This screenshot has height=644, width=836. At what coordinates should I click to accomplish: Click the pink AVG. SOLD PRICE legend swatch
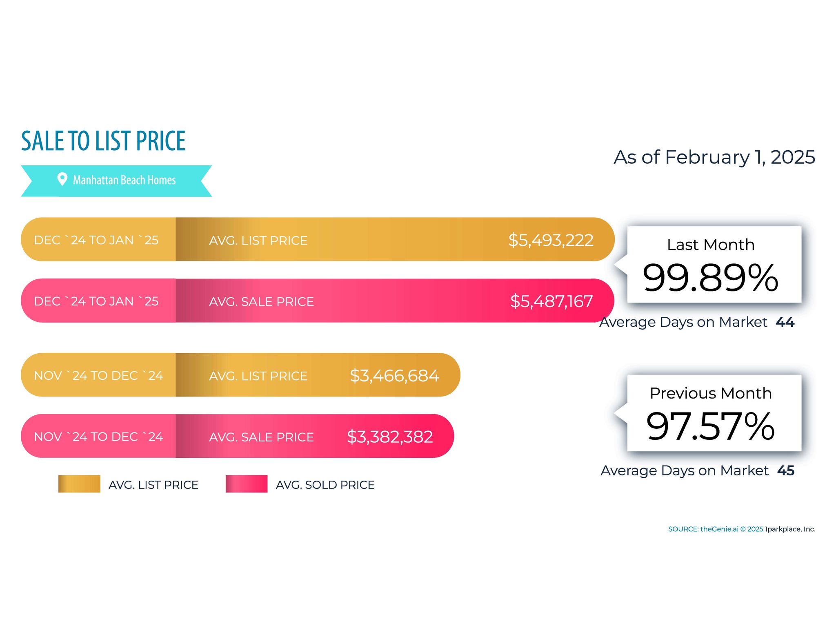(246, 484)
